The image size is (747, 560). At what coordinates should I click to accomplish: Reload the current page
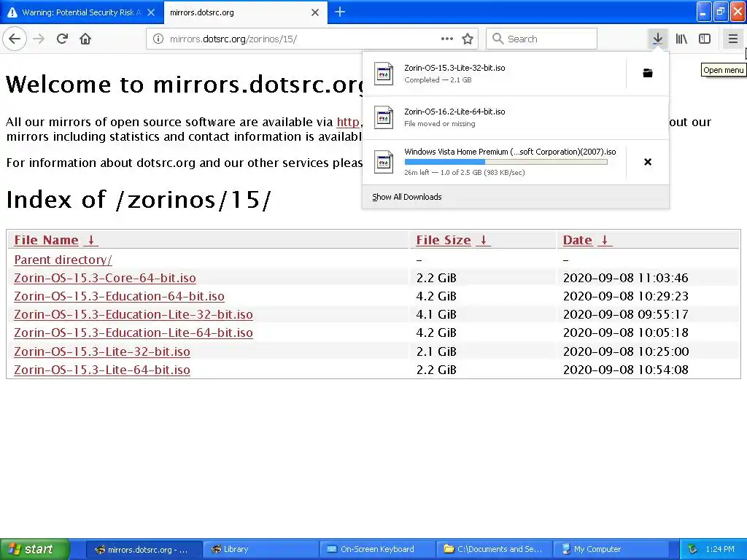[62, 39]
